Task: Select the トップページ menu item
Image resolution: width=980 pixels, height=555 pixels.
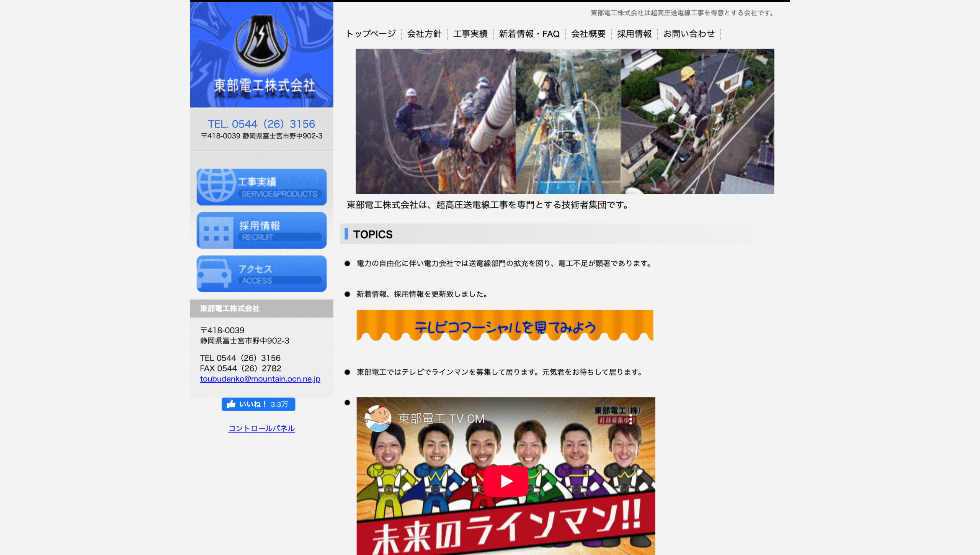Action: pyautogui.click(x=370, y=34)
